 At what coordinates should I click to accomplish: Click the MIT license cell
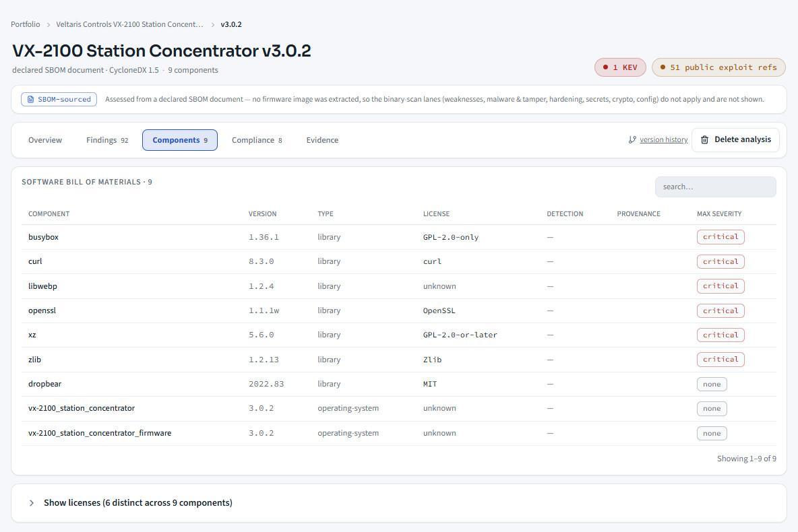[430, 384]
